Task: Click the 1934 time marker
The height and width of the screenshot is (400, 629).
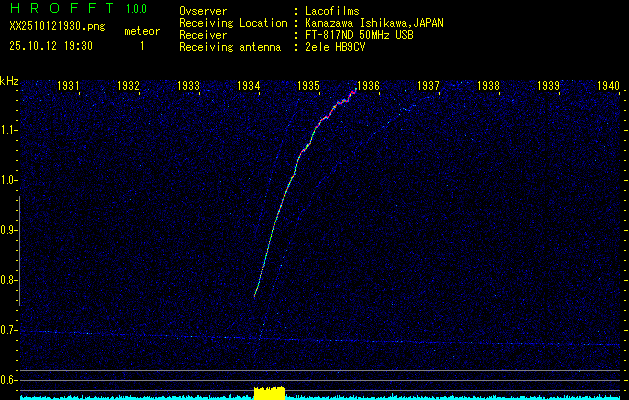Action: pos(249,86)
